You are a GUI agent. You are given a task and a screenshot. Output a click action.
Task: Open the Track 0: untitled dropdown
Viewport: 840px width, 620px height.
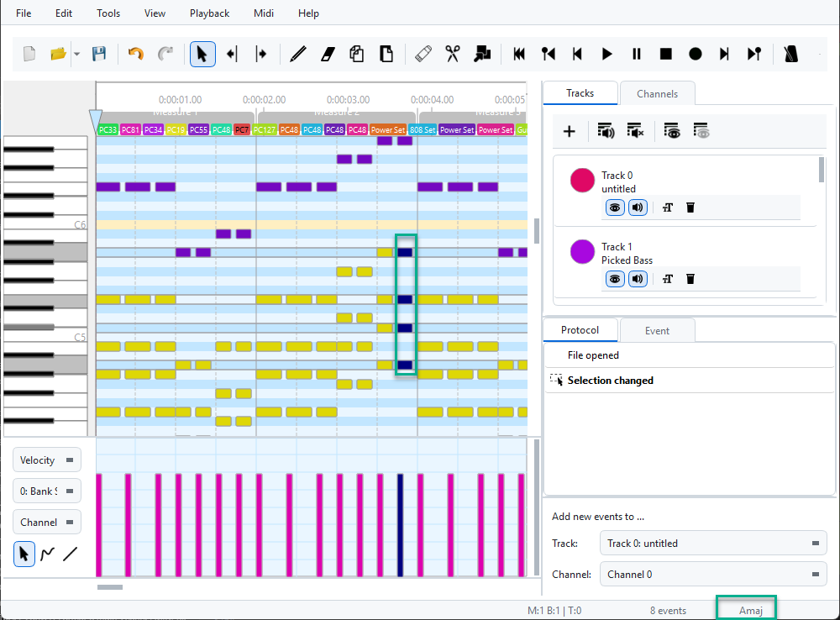[x=711, y=544]
